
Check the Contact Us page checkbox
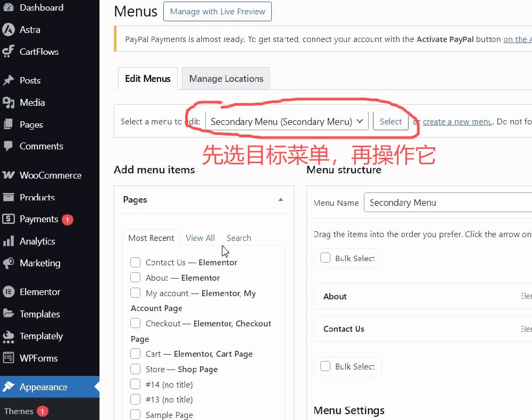pyautogui.click(x=135, y=262)
